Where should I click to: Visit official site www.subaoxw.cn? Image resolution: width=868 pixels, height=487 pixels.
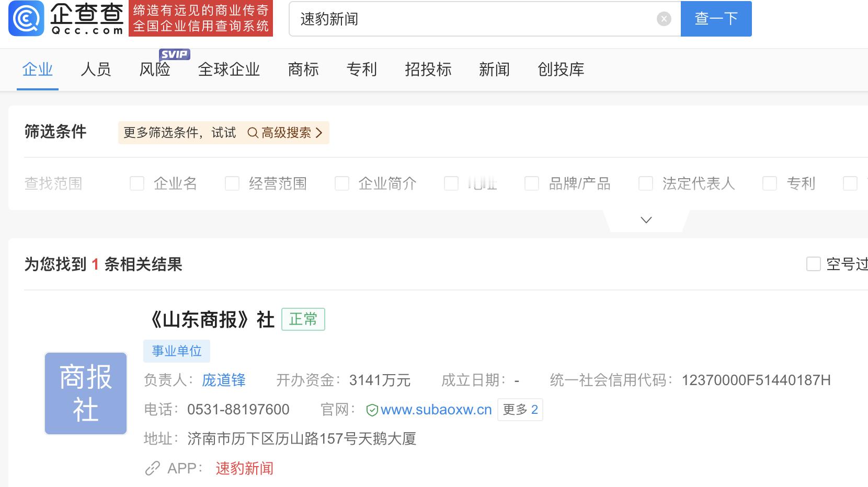tap(436, 410)
